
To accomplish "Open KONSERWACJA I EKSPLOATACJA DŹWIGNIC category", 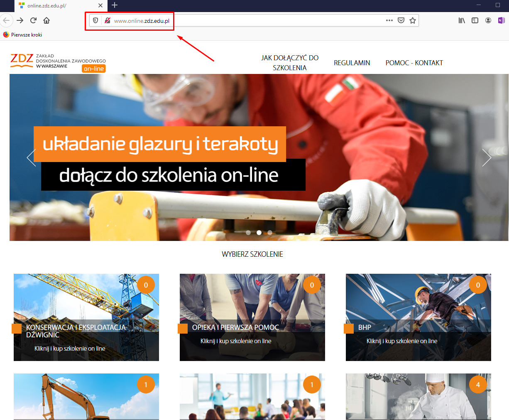I will [76, 331].
